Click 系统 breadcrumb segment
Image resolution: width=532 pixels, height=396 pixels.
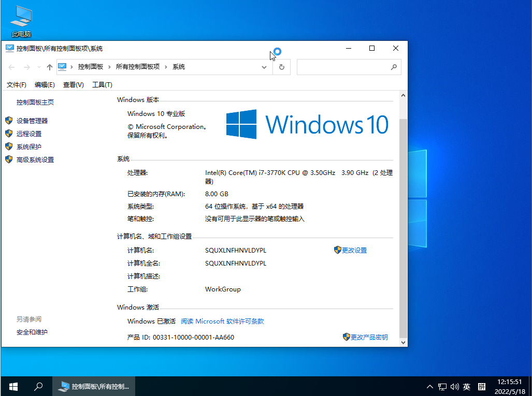(x=179, y=67)
